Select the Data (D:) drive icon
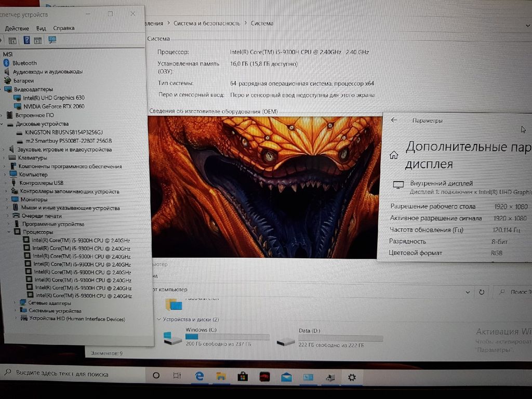This screenshot has width=532, height=399. pyautogui.click(x=285, y=341)
